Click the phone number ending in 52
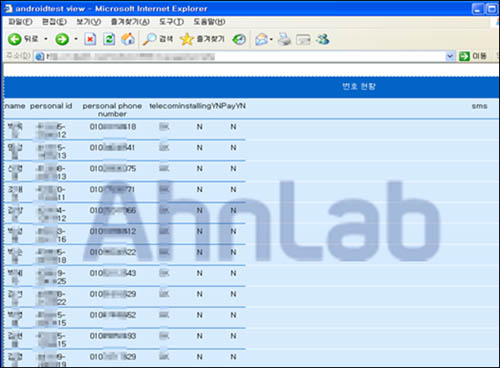Viewport: 500px width, 368px height. [x=113, y=315]
